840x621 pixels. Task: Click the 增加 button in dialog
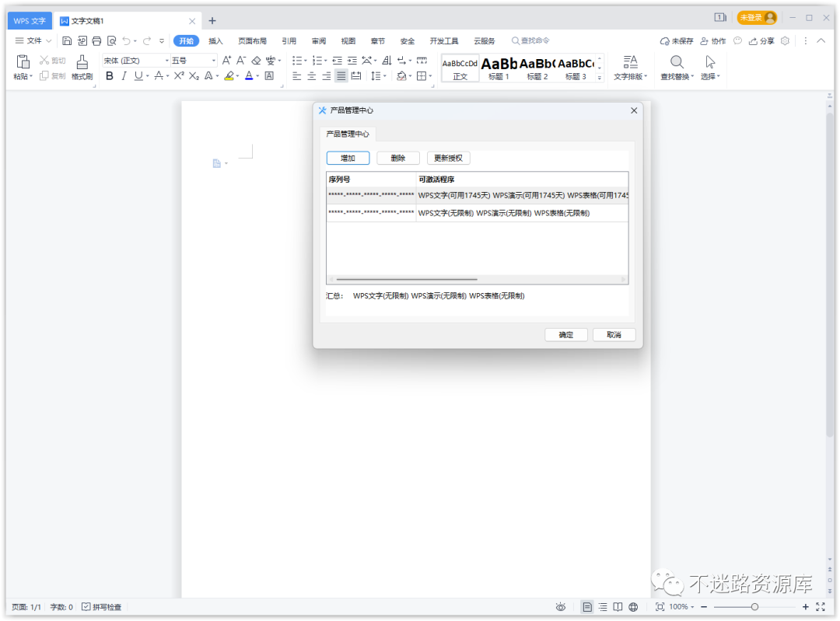[348, 158]
